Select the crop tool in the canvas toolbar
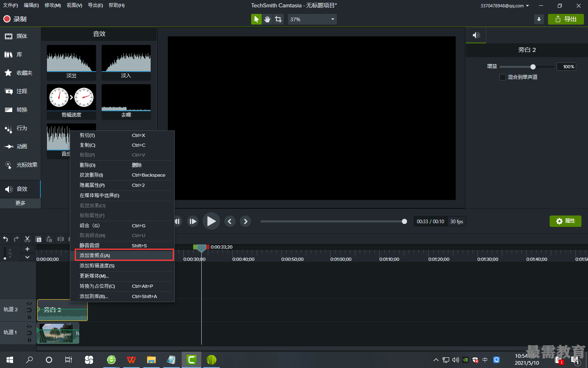This screenshot has width=588, height=368. pos(278,19)
